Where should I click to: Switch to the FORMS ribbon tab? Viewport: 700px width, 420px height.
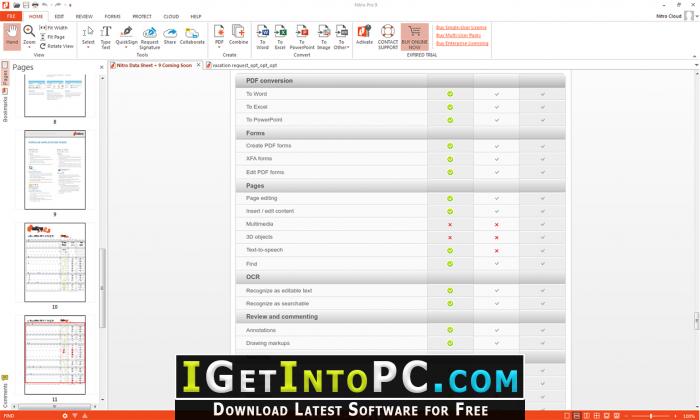click(112, 17)
